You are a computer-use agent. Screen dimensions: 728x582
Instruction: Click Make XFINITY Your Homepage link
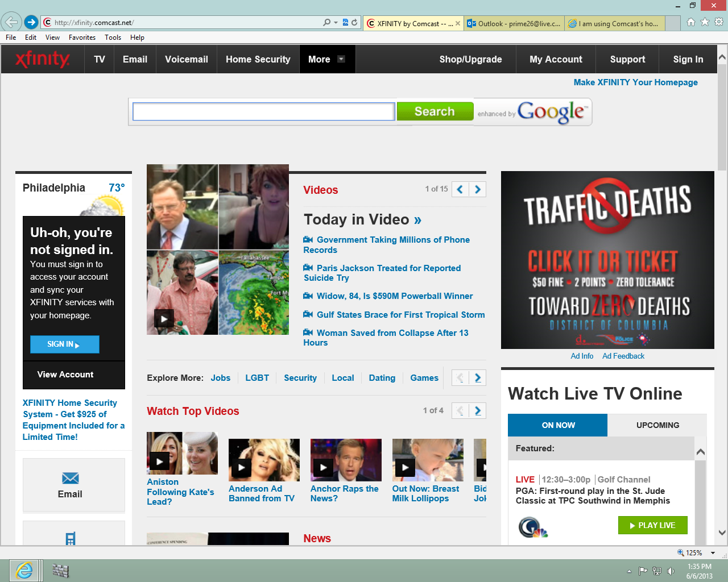coord(635,82)
